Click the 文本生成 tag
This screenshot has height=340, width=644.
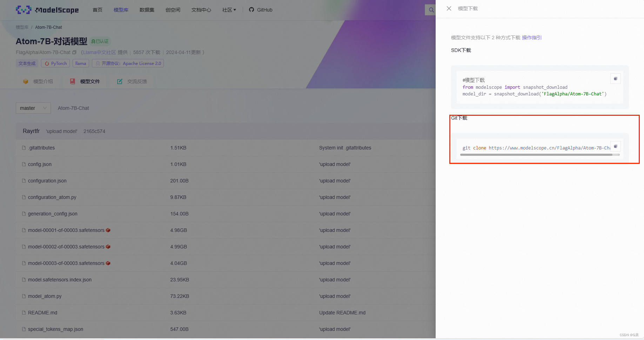click(x=27, y=64)
